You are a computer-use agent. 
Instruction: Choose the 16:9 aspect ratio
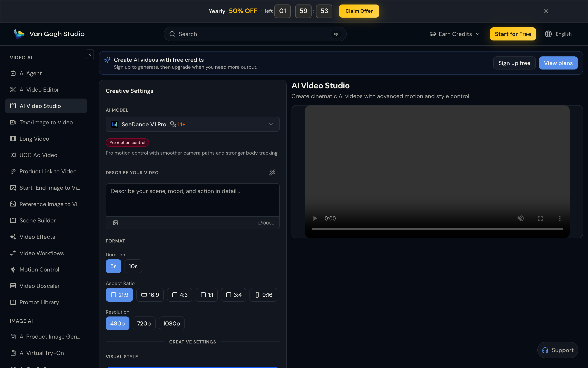tap(150, 295)
